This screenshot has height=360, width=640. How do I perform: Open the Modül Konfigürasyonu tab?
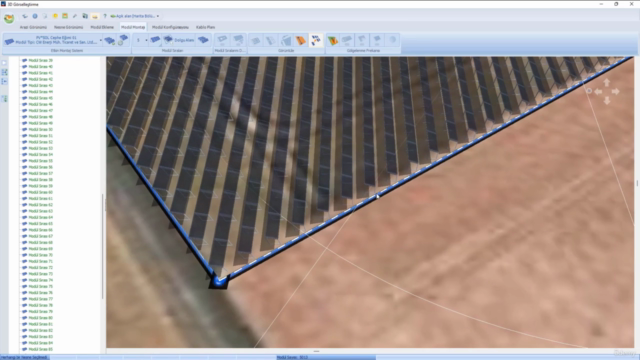tap(170, 27)
